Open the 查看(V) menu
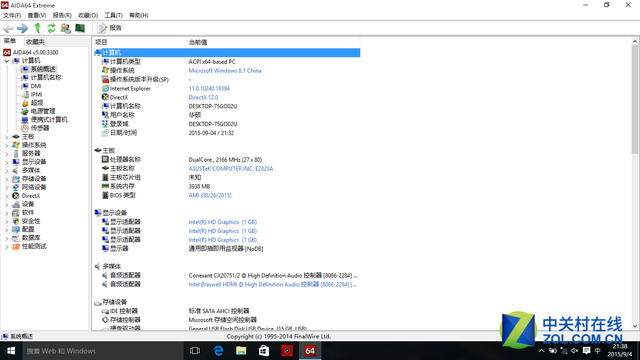The image size is (640, 360). tap(37, 15)
